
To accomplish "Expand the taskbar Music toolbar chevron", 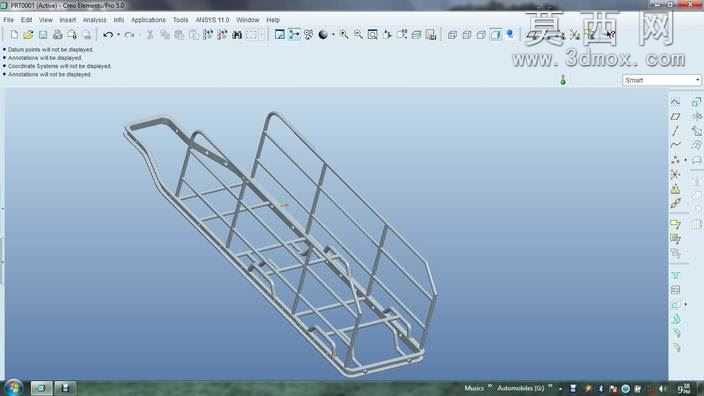I will [490, 387].
